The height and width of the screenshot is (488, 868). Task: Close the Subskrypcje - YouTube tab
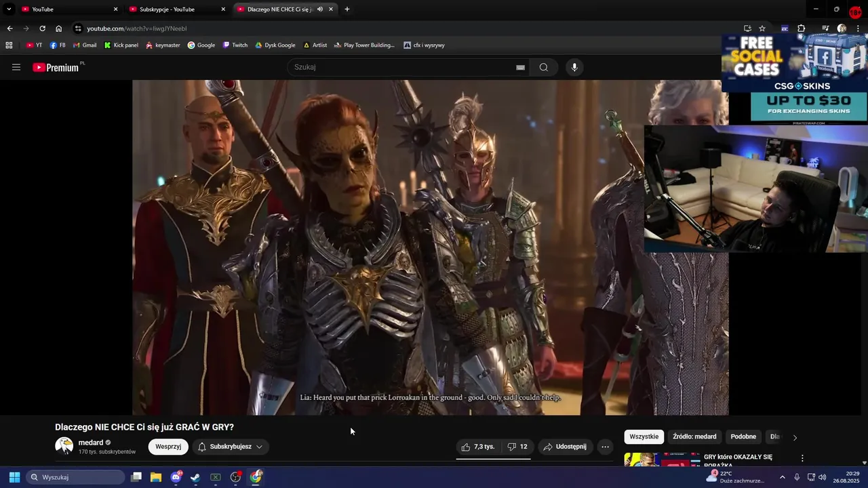click(x=223, y=9)
